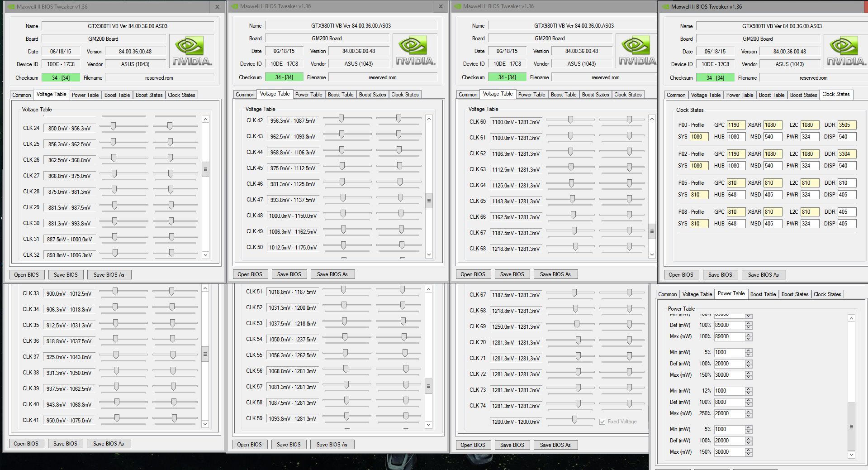Click the HUB field of the P05 profile
The height and width of the screenshot is (470, 868).
pos(736,195)
